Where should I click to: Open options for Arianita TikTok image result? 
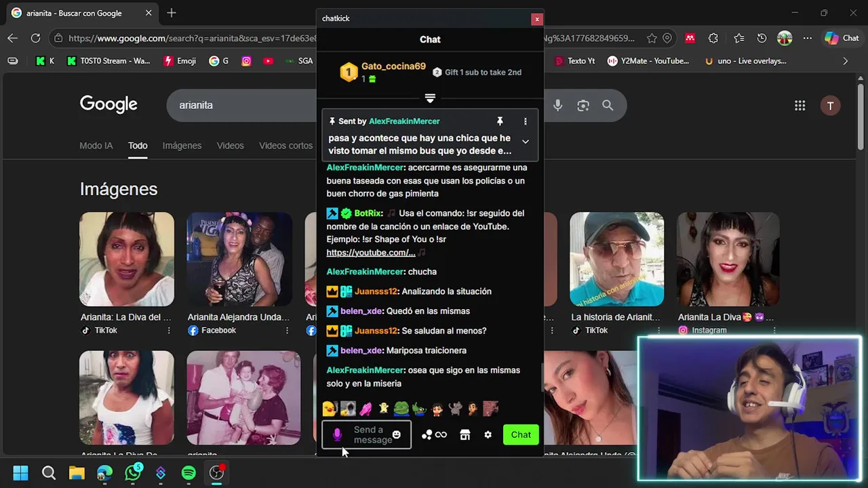point(169,331)
